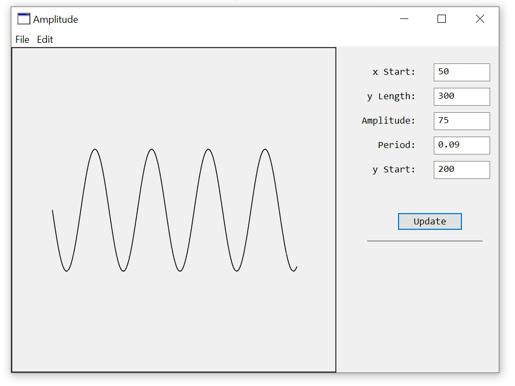Image resolution: width=515 pixels, height=386 pixels.
Task: Click the "Period:" label
Action: 397,145
